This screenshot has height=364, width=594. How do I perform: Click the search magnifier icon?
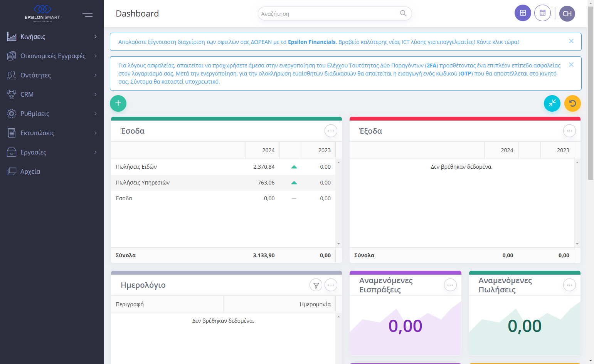pos(403,13)
